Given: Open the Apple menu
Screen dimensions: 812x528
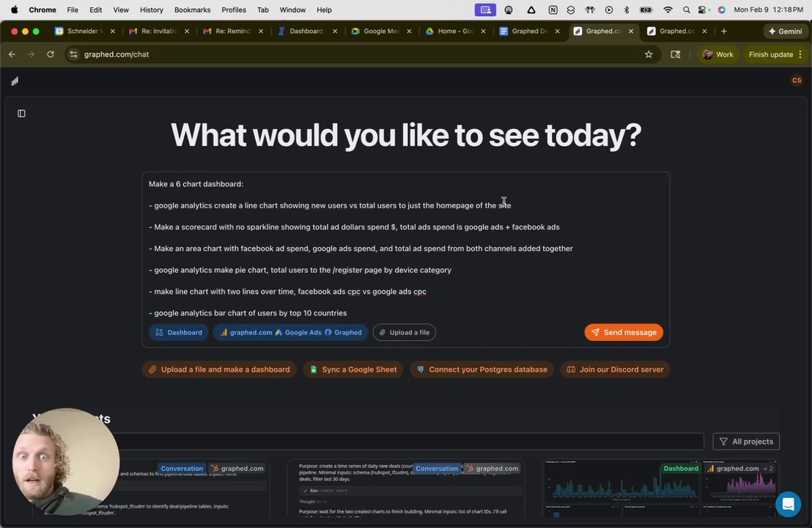Looking at the screenshot, I should [x=15, y=10].
